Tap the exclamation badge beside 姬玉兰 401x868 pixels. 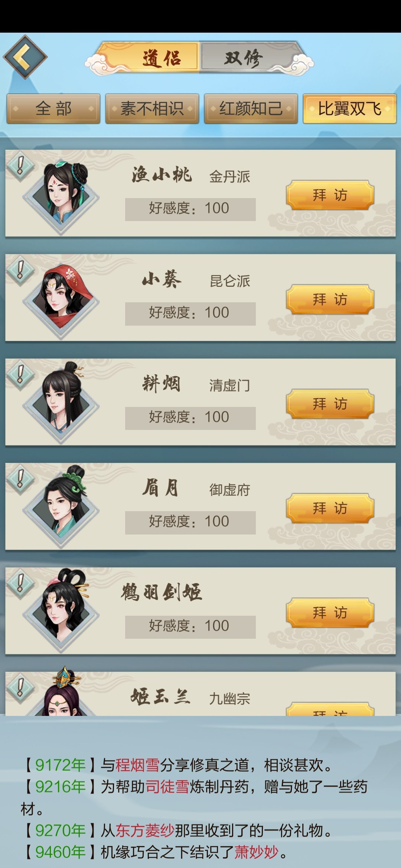[20, 688]
